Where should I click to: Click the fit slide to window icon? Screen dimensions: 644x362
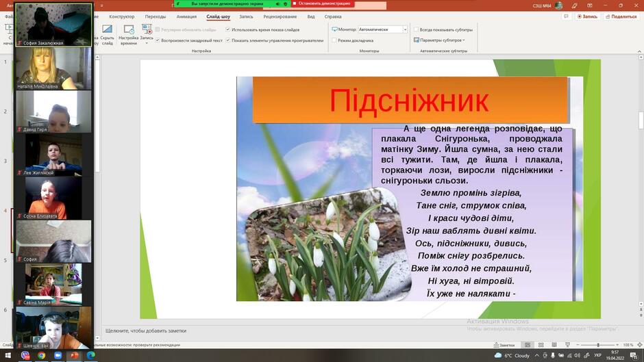(x=639, y=345)
